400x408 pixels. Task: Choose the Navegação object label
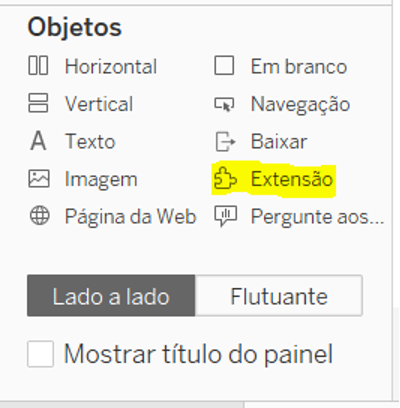click(300, 104)
